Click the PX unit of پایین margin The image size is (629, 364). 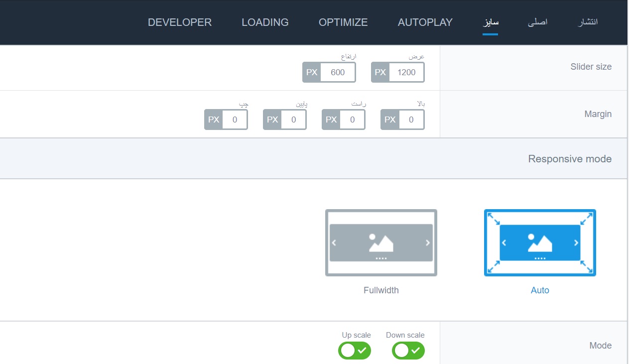(x=272, y=120)
